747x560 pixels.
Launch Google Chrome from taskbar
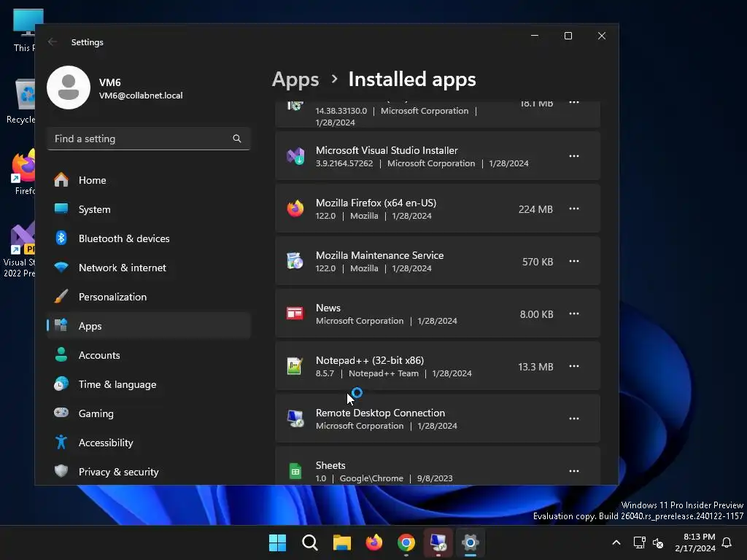(x=406, y=542)
